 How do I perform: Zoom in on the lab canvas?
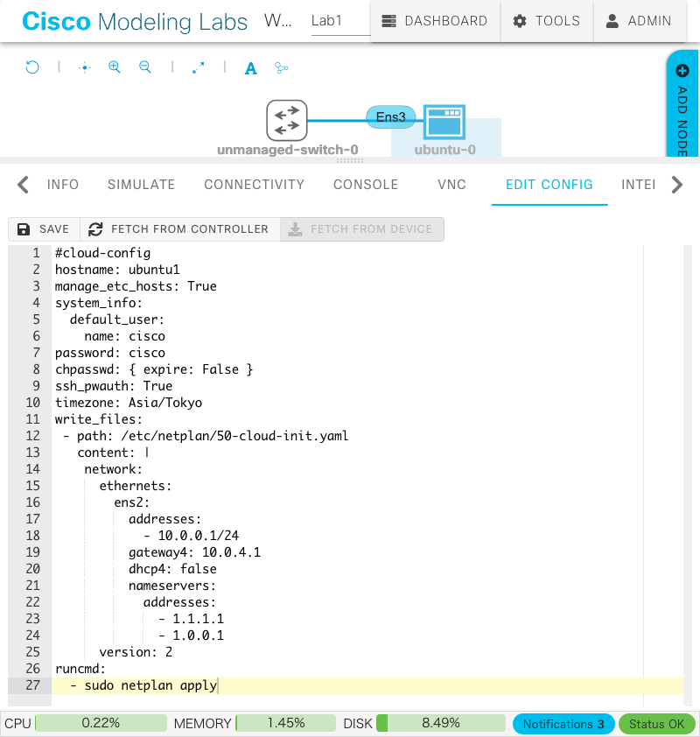[x=114, y=67]
